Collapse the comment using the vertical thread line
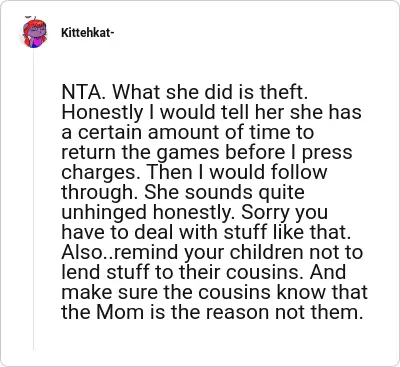The height and width of the screenshot is (367, 400). 33,200
